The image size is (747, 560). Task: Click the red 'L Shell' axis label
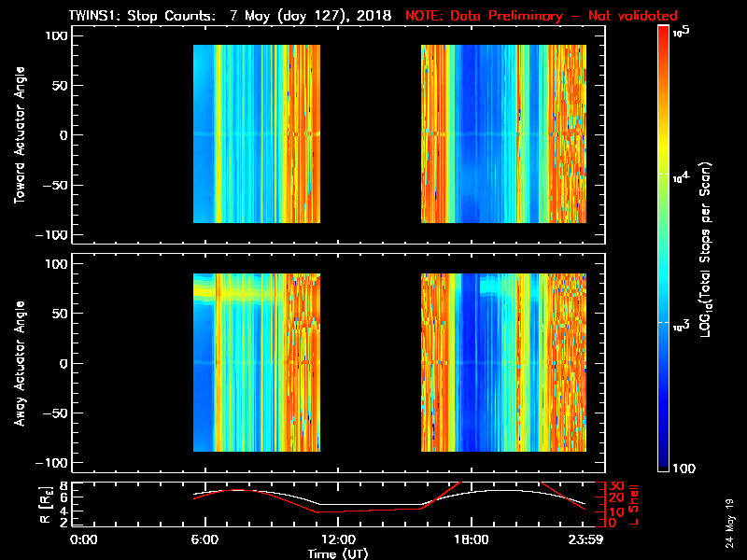coord(633,505)
